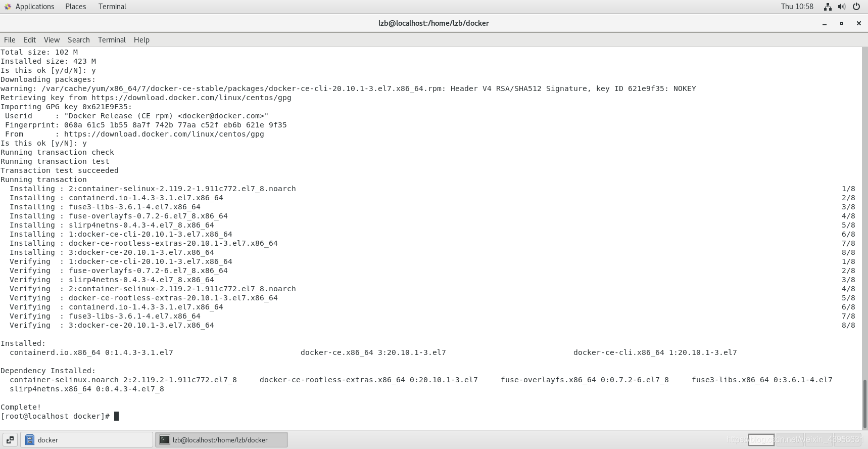Click the 'Downloading packages:' line

pos(48,79)
